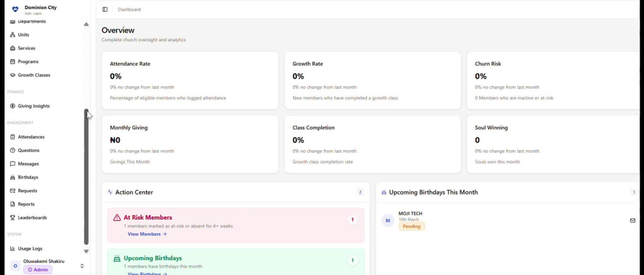The width and height of the screenshot is (644, 275).
Task: Follow the View Members link
Action: [147, 234]
